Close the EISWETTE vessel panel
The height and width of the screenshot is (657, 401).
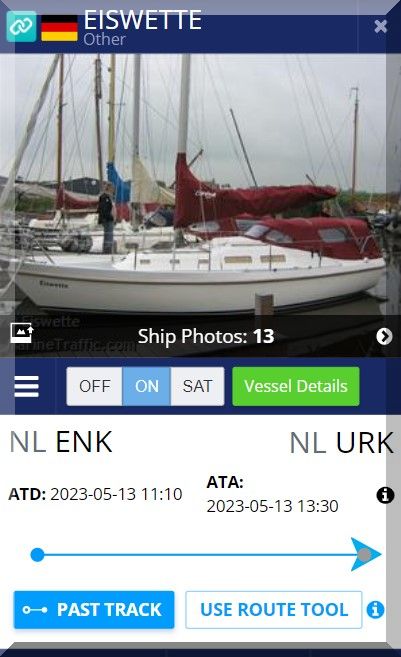point(380,26)
